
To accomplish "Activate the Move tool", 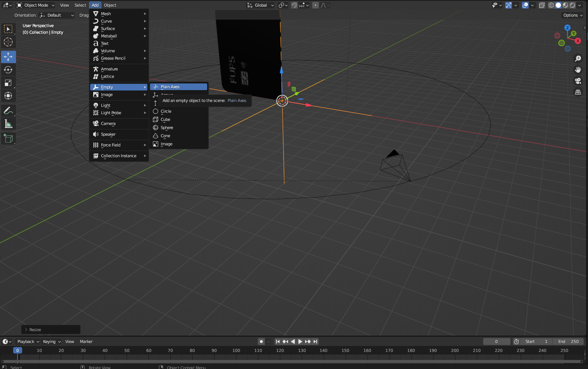I will [8, 57].
